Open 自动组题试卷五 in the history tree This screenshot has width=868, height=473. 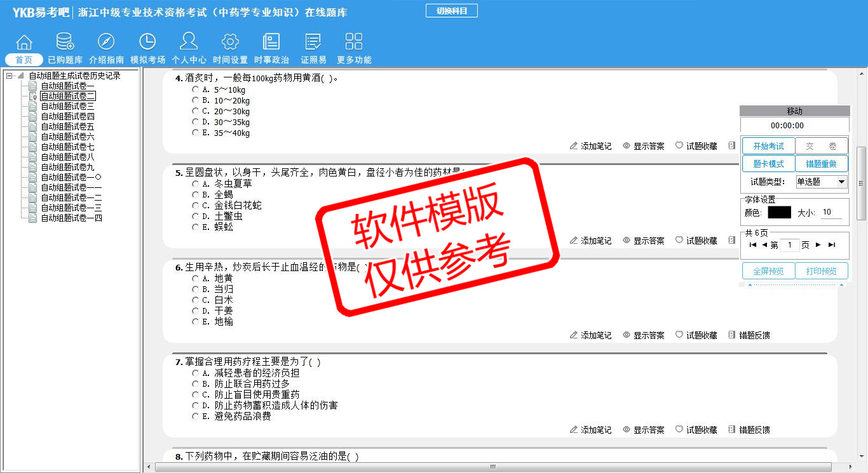[x=67, y=127]
